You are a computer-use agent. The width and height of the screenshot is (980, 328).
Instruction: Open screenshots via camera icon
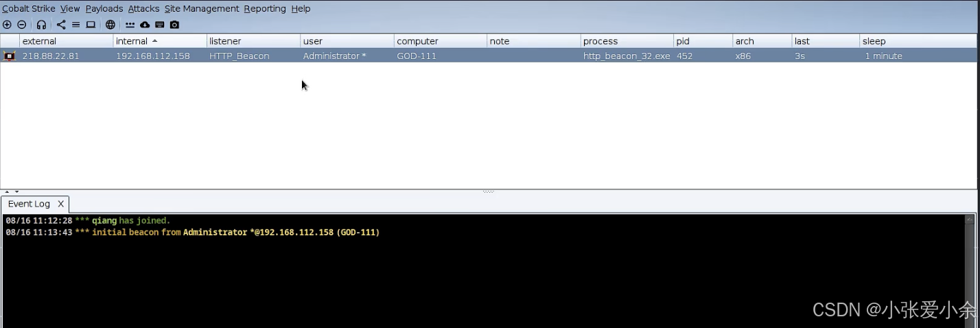174,25
